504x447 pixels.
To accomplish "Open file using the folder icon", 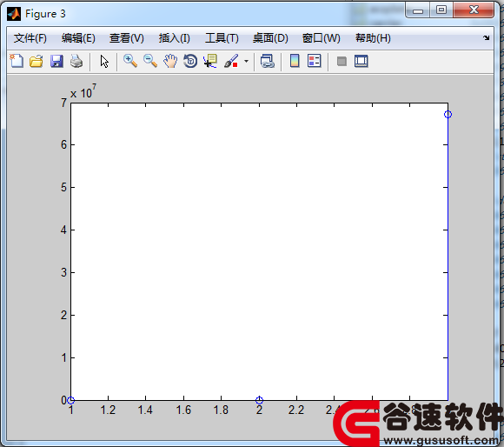I will (36, 61).
